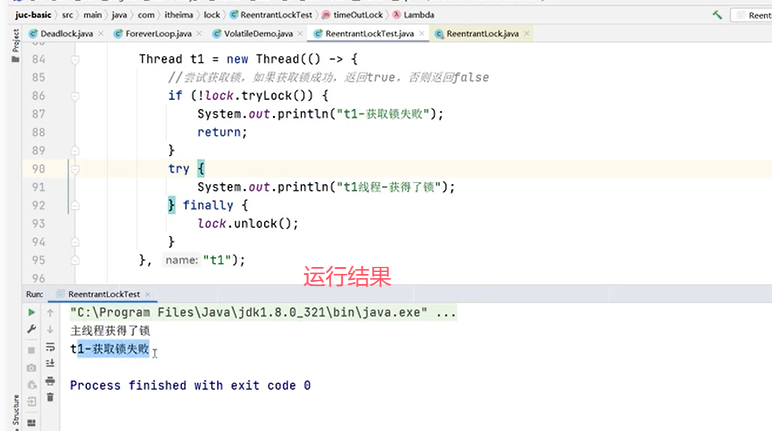This screenshot has height=431, width=772.
Task: Collapse the try block at line 90
Action: coord(75,169)
